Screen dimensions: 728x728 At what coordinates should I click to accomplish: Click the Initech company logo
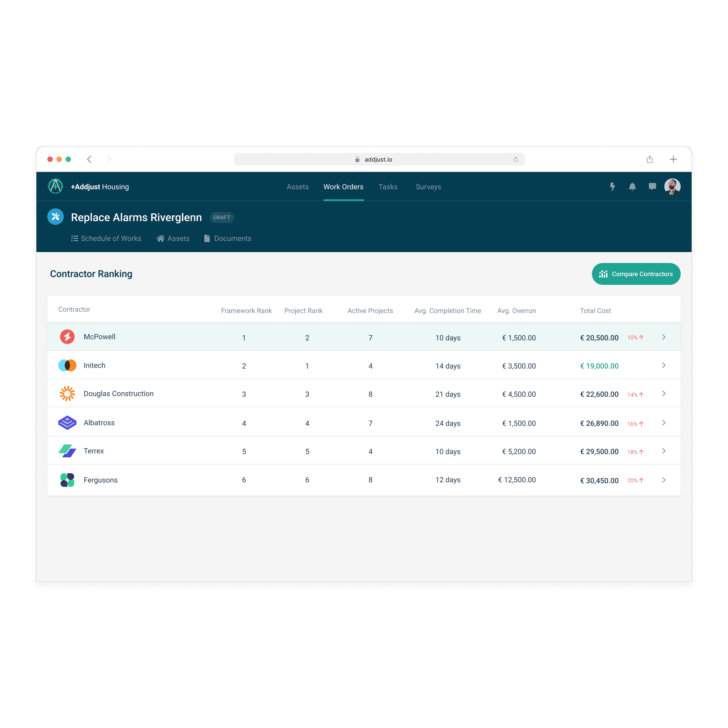[x=67, y=365]
